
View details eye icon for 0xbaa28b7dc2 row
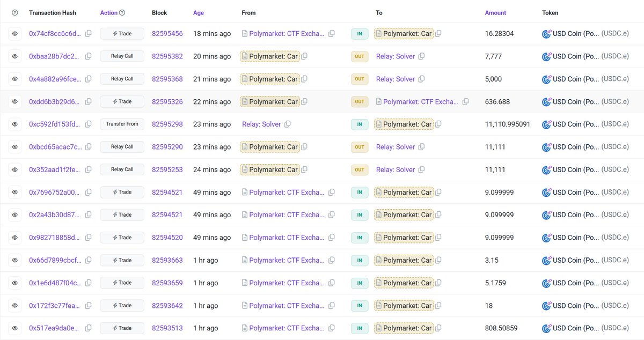tap(15, 56)
